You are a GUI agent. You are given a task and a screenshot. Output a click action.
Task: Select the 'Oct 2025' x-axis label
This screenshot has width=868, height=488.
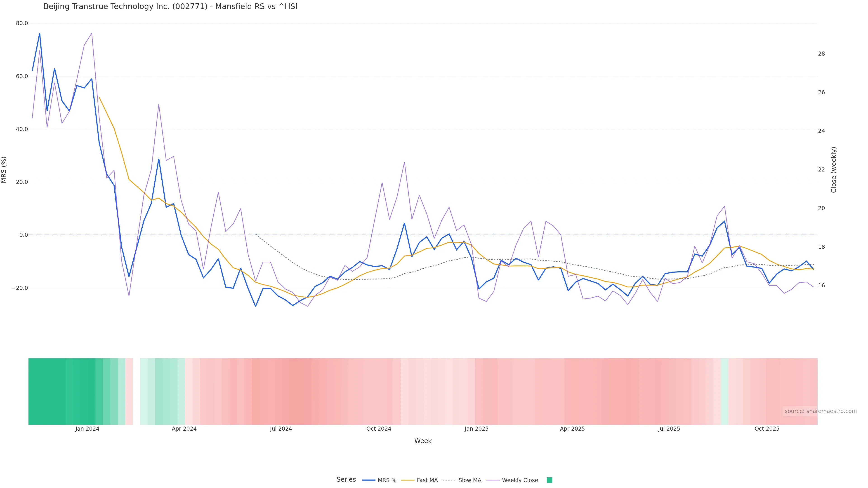point(767,429)
